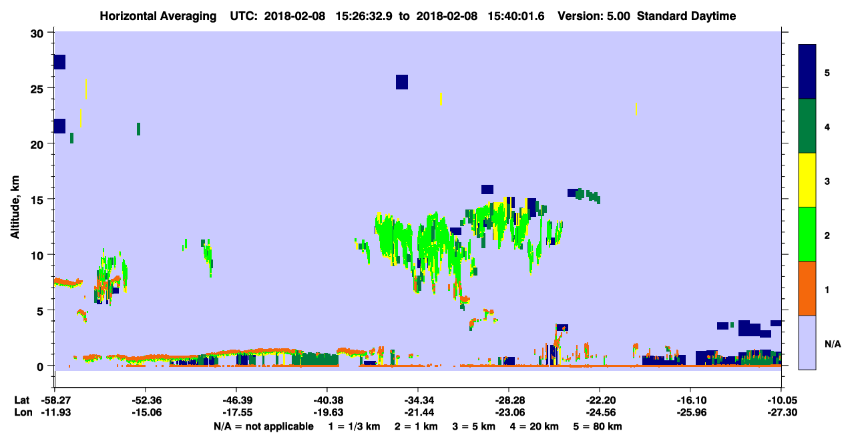The height and width of the screenshot is (445, 868).
Task: Click the start time 15:26:32.9
Action: point(365,16)
